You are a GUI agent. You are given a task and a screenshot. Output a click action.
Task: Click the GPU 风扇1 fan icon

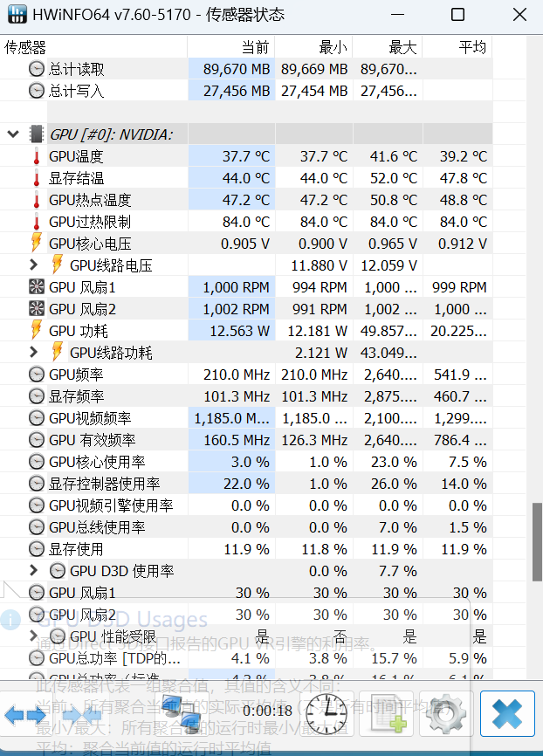pyautogui.click(x=37, y=286)
